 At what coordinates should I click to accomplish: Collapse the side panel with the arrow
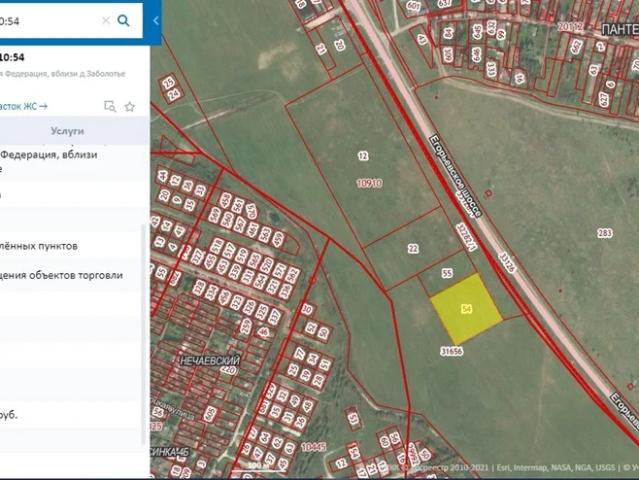point(156,20)
